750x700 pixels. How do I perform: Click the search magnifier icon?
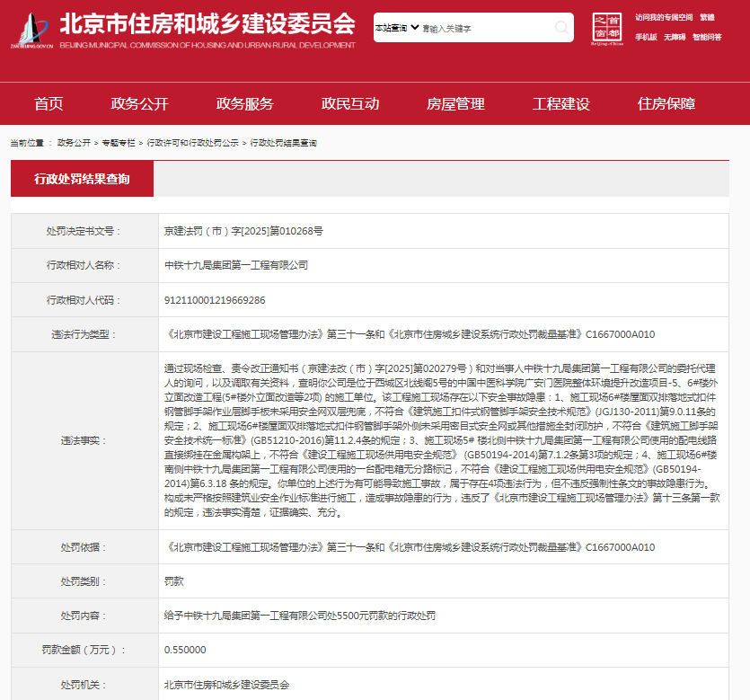point(561,28)
